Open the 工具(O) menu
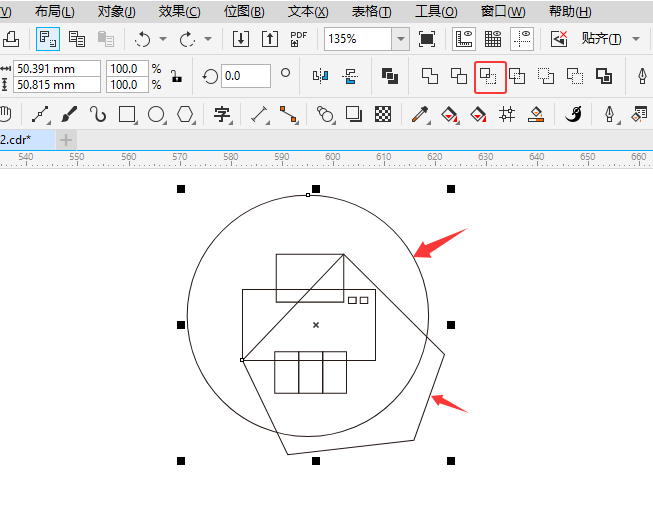 (x=436, y=12)
